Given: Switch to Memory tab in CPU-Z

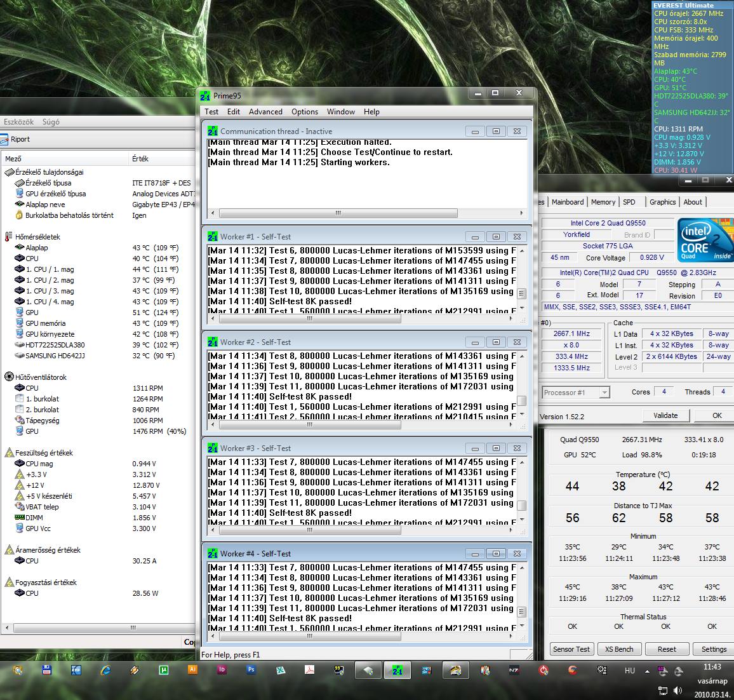Looking at the screenshot, I should tap(603, 202).
